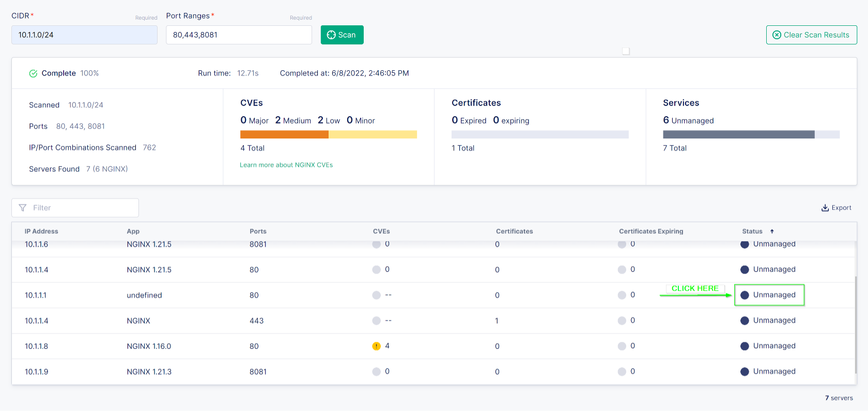Viewport: 868px width, 413px height.
Task: Sort by Ports column header
Action: click(x=258, y=231)
